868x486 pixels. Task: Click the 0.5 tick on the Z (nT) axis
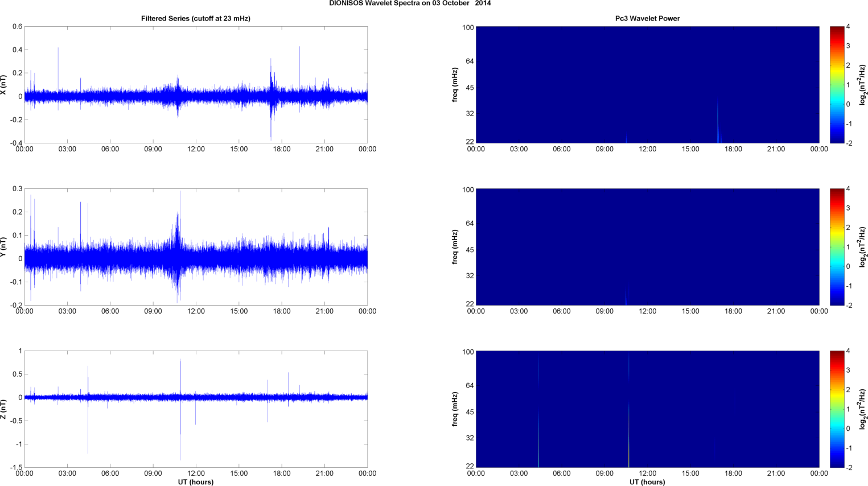[17, 374]
